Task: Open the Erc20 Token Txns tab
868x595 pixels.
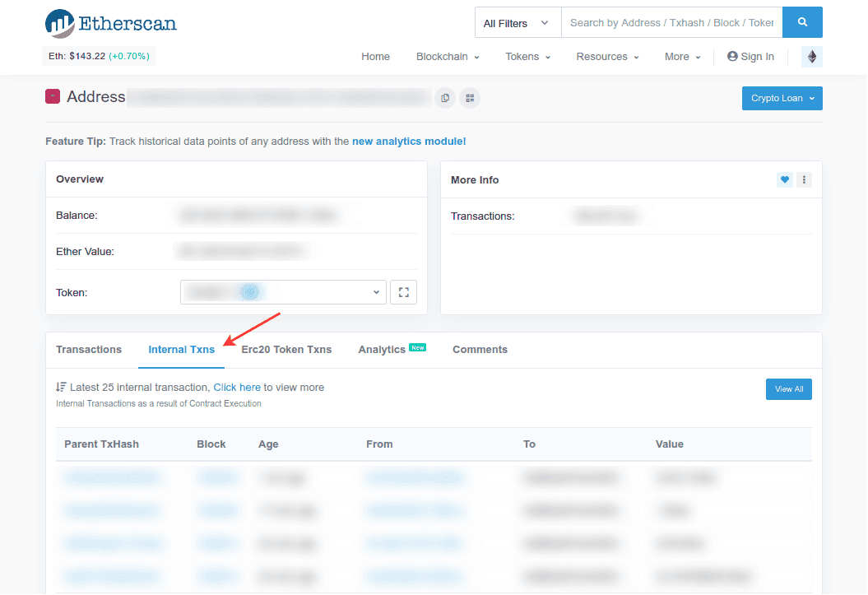Action: pyautogui.click(x=286, y=349)
